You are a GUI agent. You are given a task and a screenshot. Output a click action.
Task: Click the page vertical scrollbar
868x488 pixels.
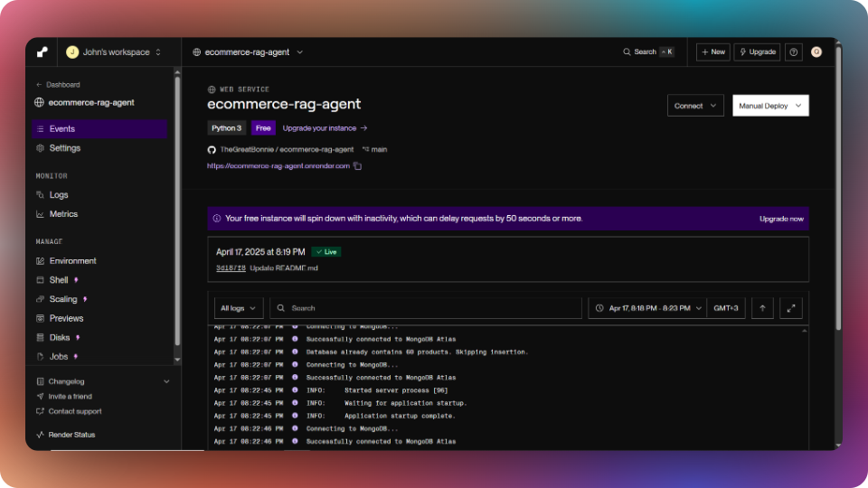pyautogui.click(x=838, y=188)
